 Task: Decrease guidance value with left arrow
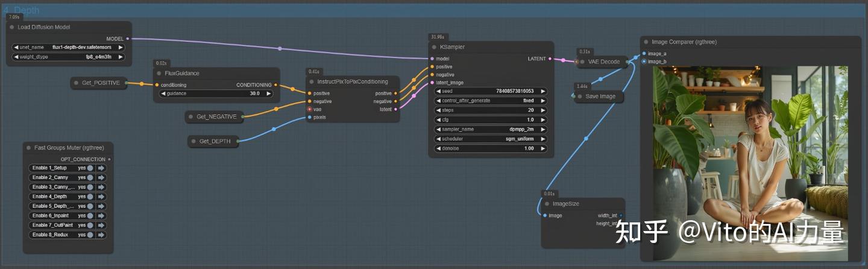(x=163, y=93)
